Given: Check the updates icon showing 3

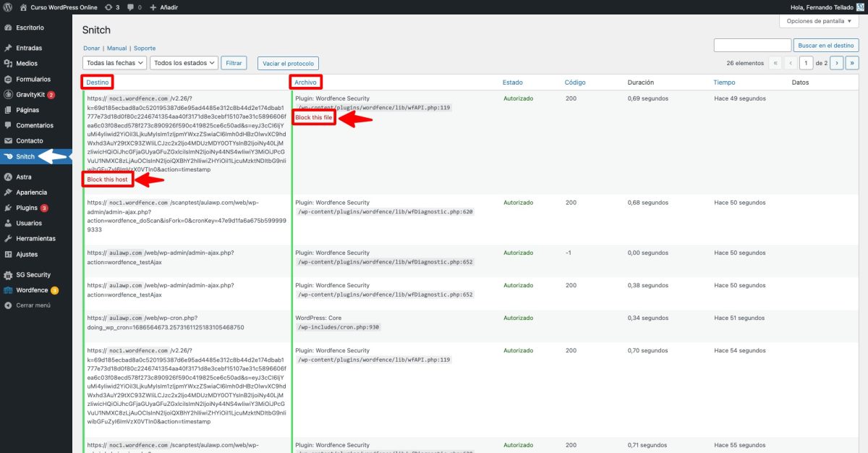Looking at the screenshot, I should click(112, 7).
